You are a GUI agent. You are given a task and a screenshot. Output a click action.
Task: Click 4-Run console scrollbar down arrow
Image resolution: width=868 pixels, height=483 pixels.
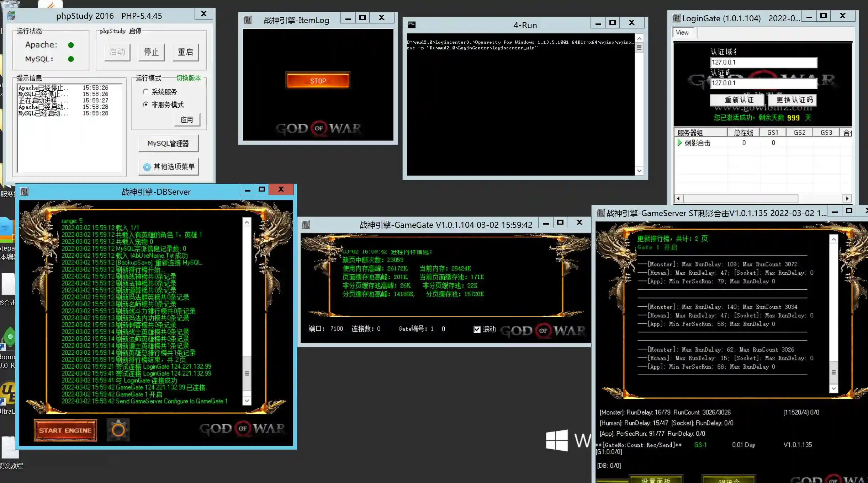(x=639, y=171)
